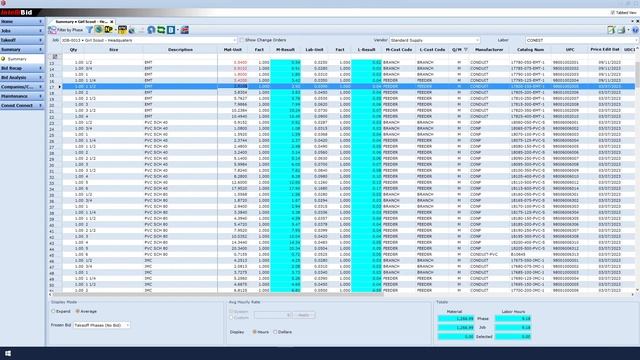
Task: Open the Avg Hourly Rate value dropdown
Action: tap(288, 315)
